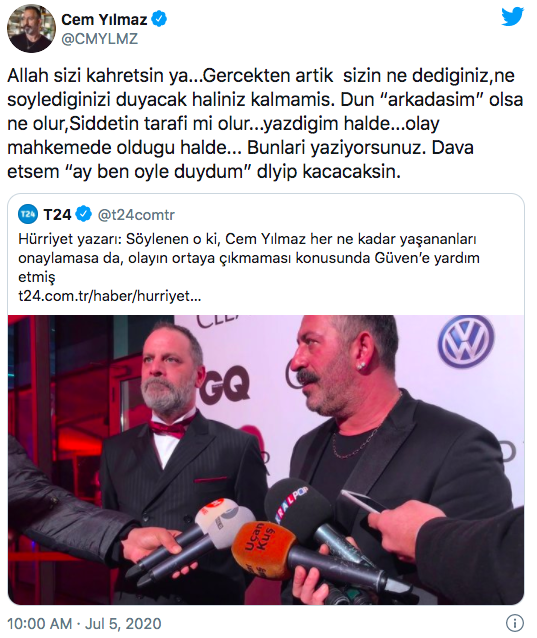Open the @t24comtr handle
Image resolution: width=537 pixels, height=638 pixels.
pos(136,214)
